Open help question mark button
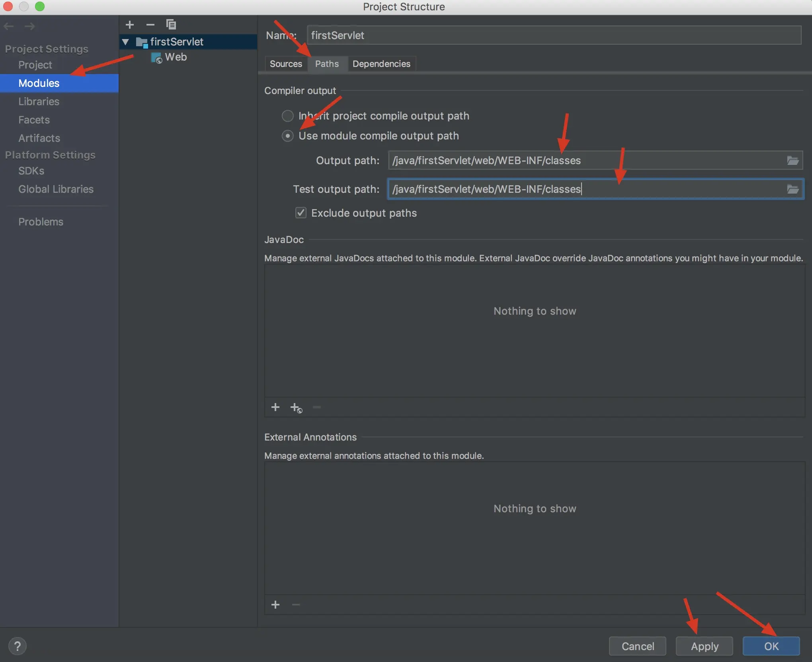This screenshot has width=812, height=662. point(18,646)
